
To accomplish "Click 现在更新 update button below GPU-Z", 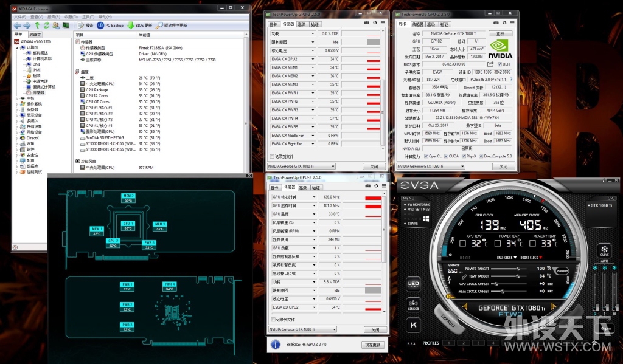I will coord(373,345).
